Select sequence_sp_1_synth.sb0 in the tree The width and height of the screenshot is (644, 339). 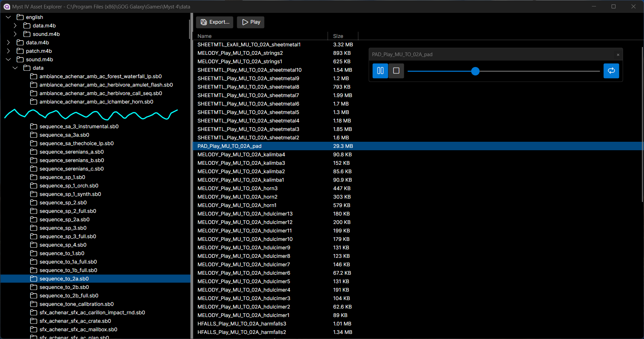coord(70,194)
